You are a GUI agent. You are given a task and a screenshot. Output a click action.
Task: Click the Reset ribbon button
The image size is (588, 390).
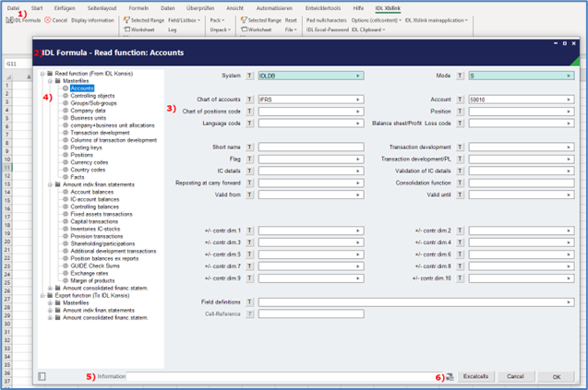pos(291,20)
